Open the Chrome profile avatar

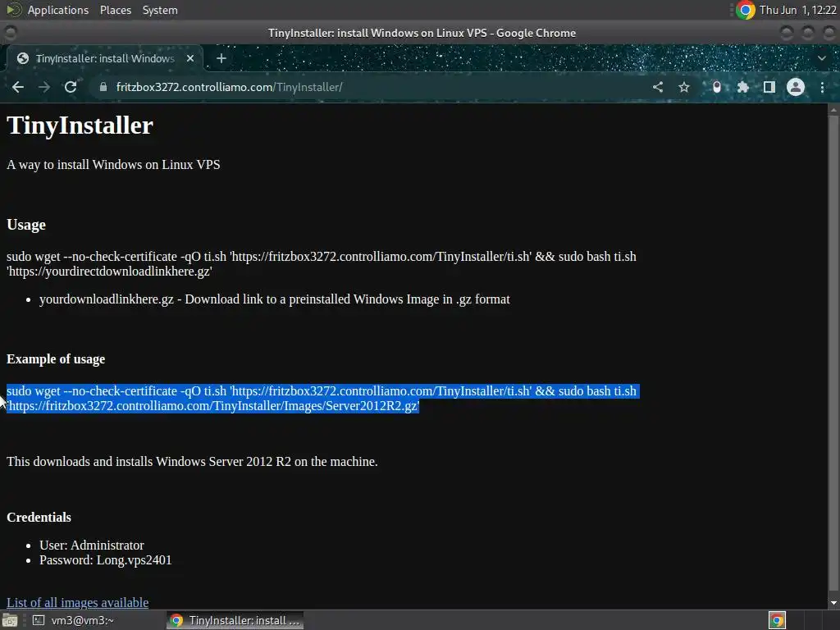796,87
